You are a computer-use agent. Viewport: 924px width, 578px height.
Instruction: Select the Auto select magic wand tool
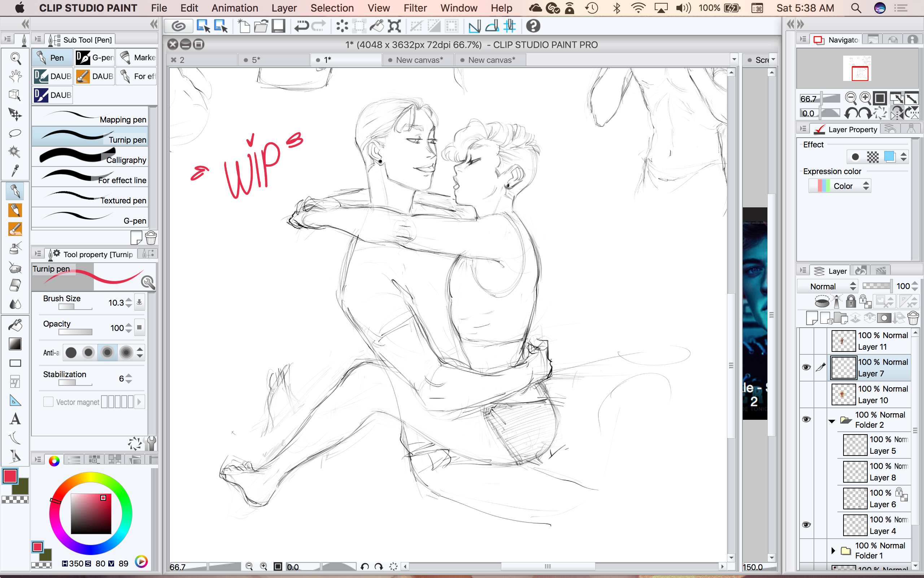15,152
